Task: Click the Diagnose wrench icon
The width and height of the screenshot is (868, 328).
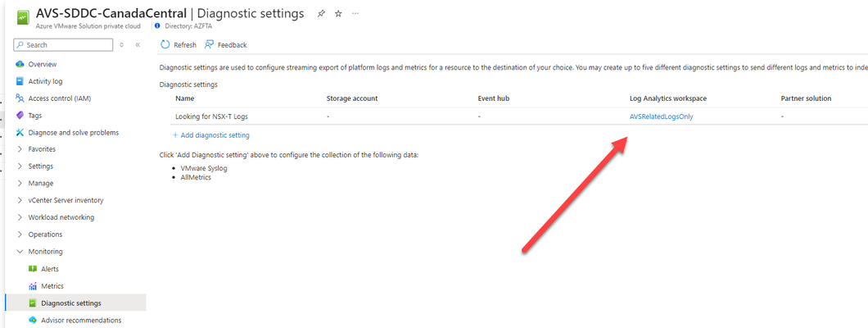Action: pyautogui.click(x=20, y=132)
